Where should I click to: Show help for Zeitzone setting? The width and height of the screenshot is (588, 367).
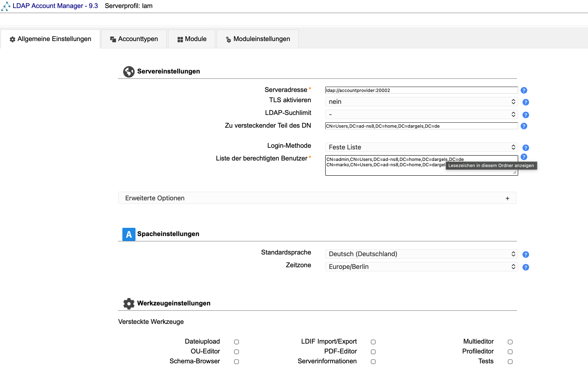pyautogui.click(x=525, y=267)
